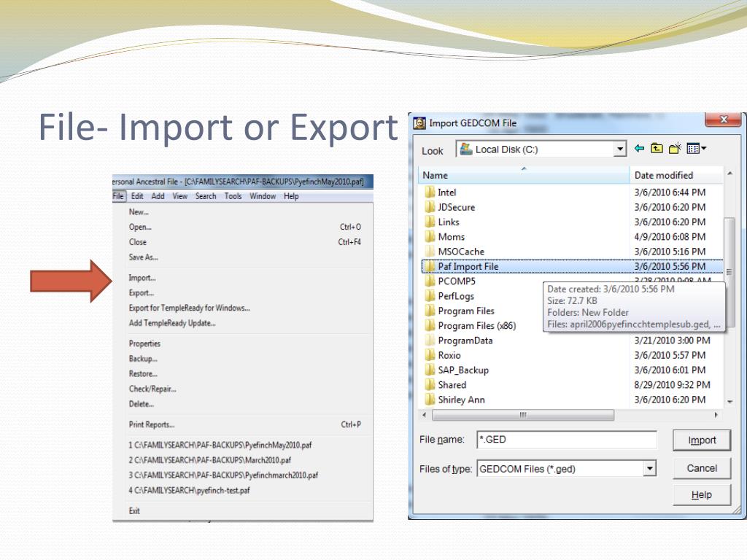
Task: Select New... in the File menu
Action: click(139, 212)
